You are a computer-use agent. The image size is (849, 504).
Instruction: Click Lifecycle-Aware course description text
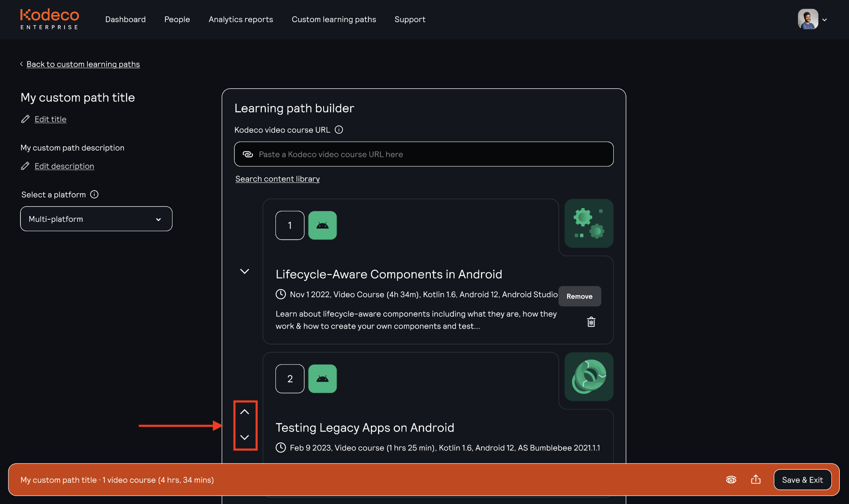pos(416,320)
